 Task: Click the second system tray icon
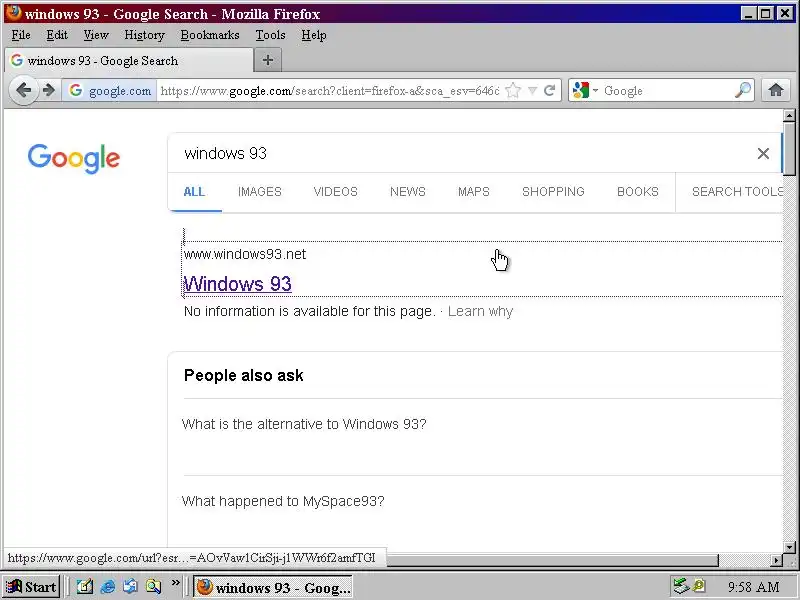point(699,585)
